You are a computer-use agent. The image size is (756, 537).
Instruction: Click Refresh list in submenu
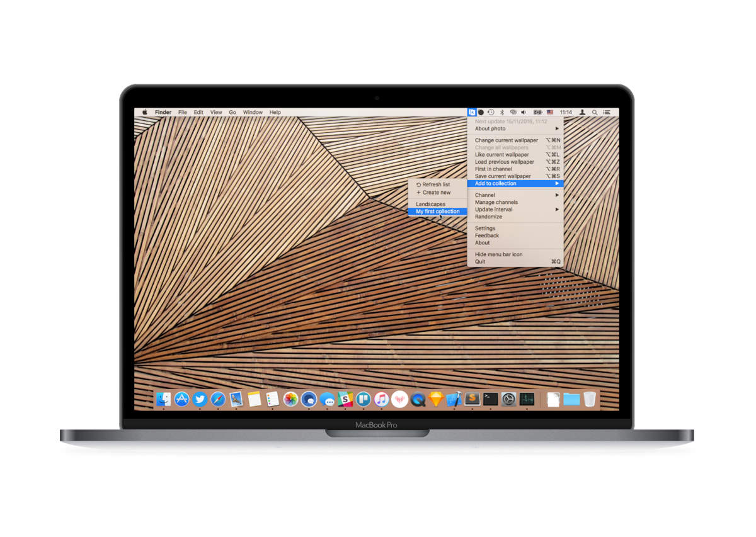coord(438,184)
